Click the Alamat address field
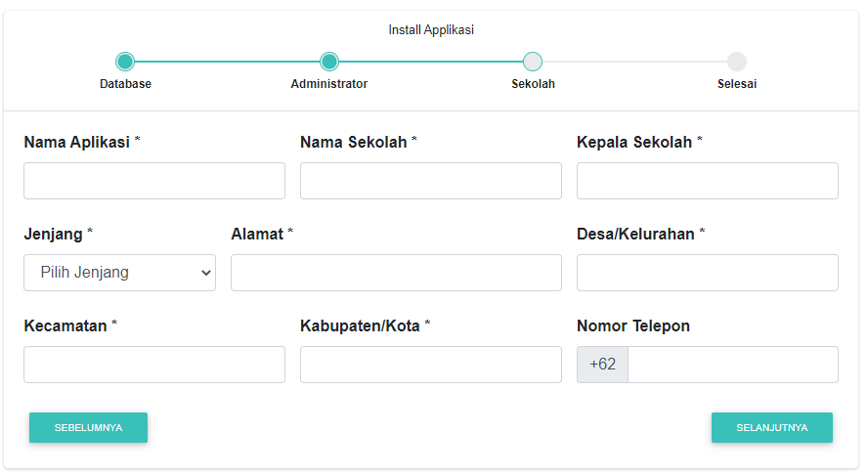This screenshot has height=476, width=868. (396, 273)
